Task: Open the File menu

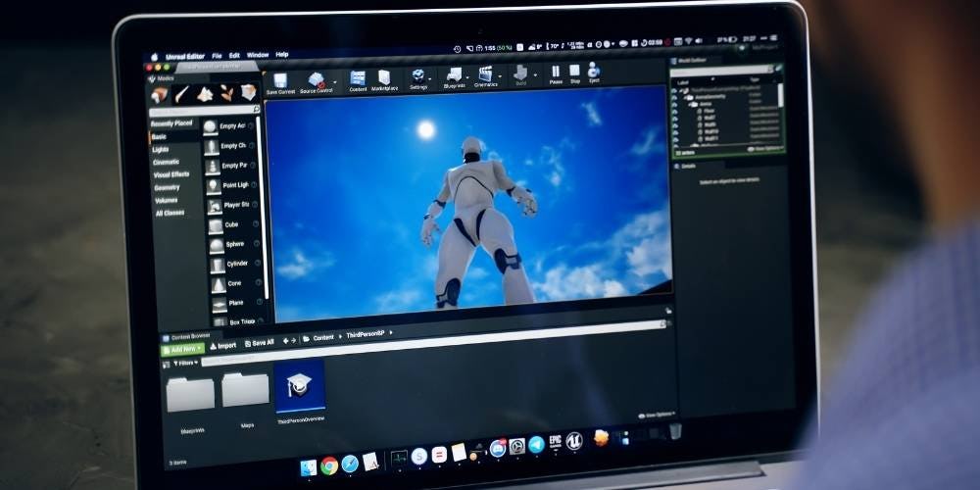Action: click(217, 56)
